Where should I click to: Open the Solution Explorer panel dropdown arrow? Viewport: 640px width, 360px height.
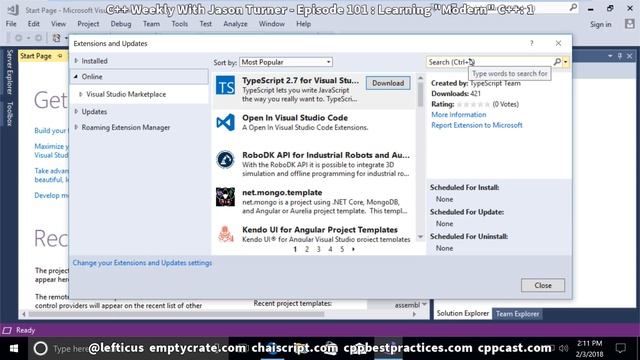tap(610, 56)
